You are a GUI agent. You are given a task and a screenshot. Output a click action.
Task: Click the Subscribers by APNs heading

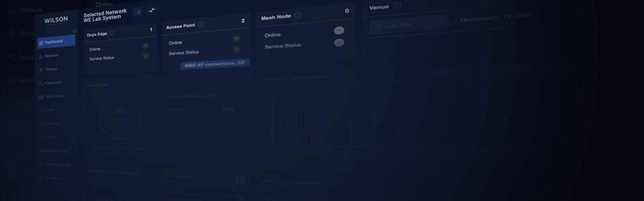click(193, 96)
